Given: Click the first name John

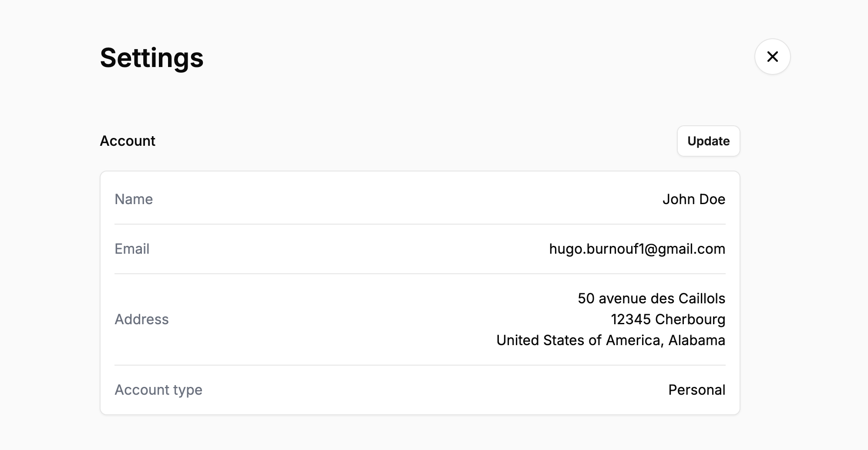Looking at the screenshot, I should (679, 199).
